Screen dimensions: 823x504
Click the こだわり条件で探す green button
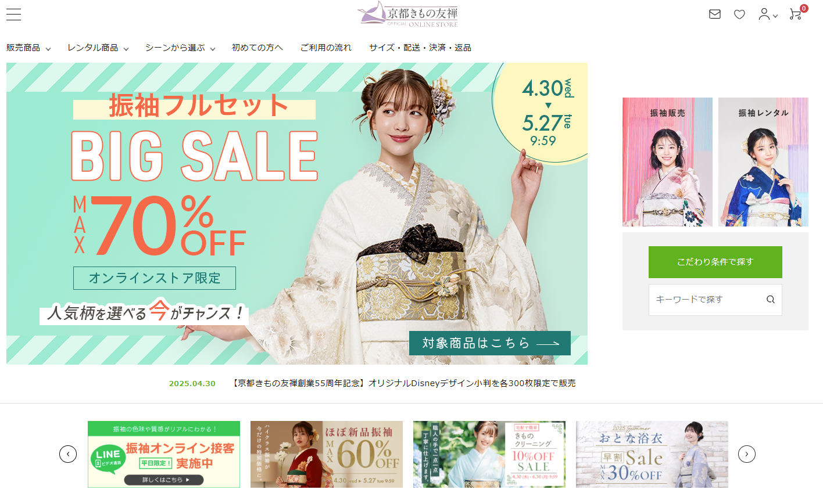click(x=715, y=262)
